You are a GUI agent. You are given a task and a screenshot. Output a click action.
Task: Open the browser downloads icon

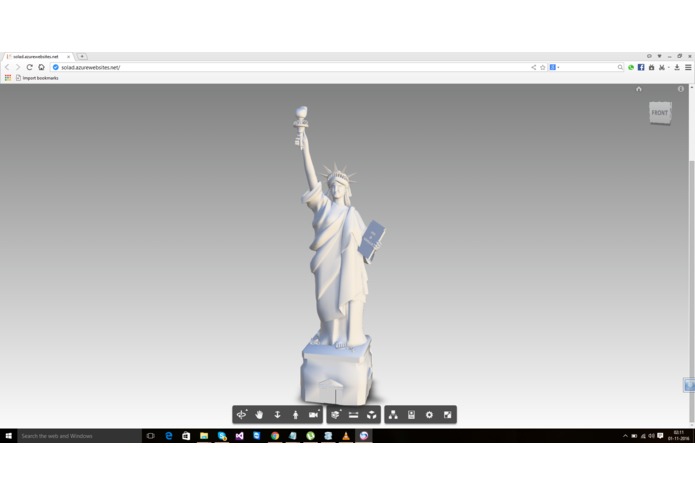point(677,67)
